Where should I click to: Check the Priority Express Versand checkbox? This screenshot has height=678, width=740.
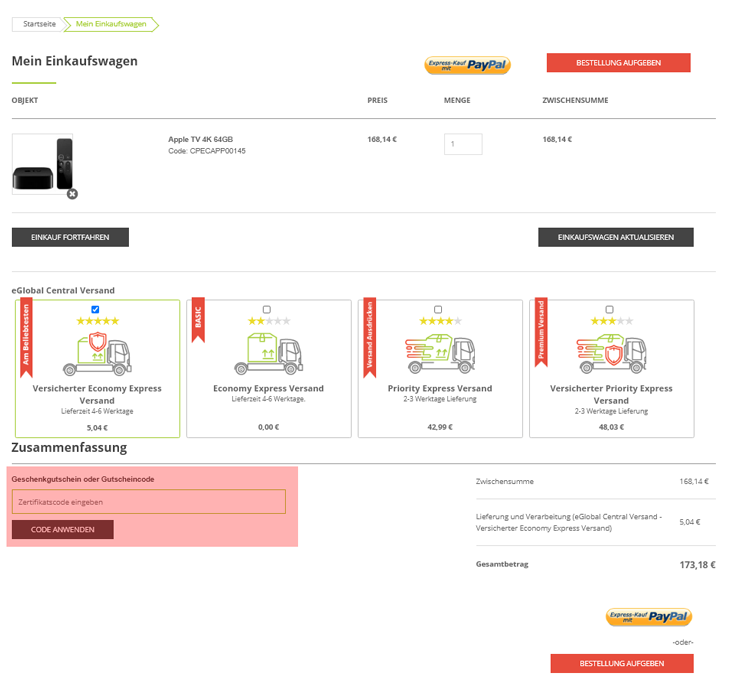[x=438, y=310]
